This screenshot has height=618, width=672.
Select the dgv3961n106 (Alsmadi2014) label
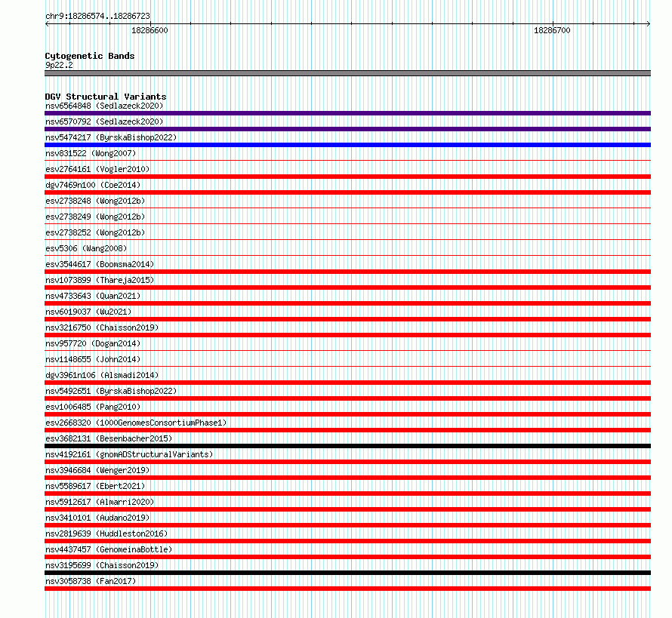pyautogui.click(x=102, y=375)
